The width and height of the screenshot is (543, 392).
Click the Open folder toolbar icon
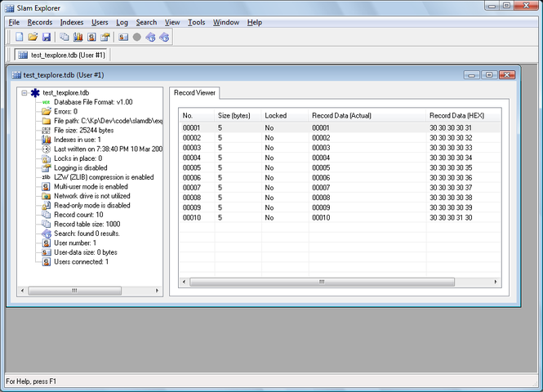point(33,37)
